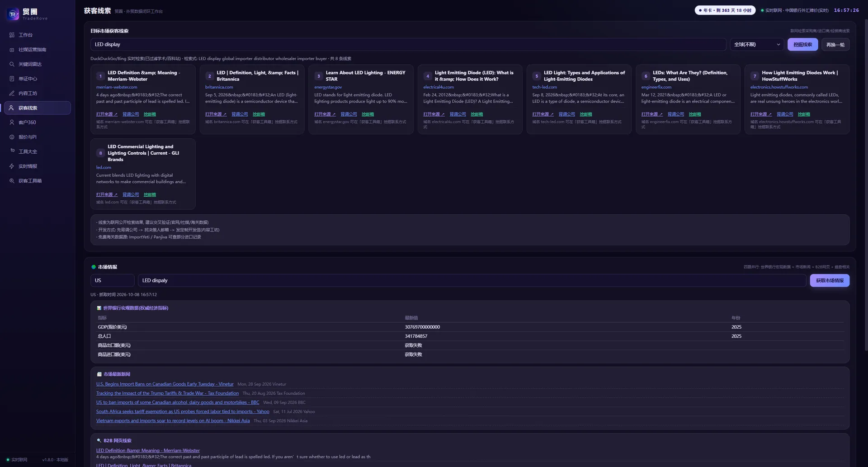Viewport: 868px width, 467px height.
Task: Open 内容工坊 pencil icon
Action: coord(12,93)
